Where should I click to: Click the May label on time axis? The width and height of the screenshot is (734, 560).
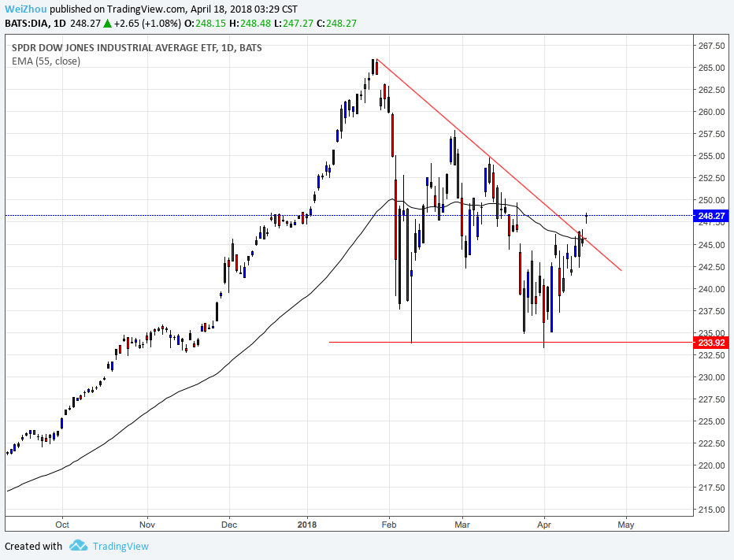tap(626, 525)
